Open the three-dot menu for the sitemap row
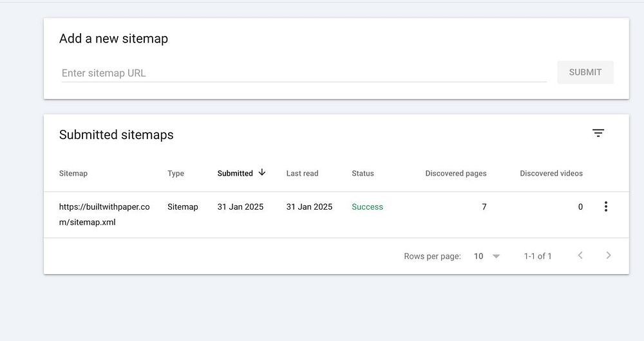 pyautogui.click(x=605, y=207)
